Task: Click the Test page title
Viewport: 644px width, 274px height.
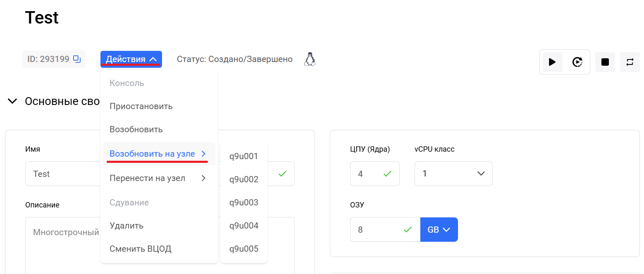Action: tap(42, 18)
